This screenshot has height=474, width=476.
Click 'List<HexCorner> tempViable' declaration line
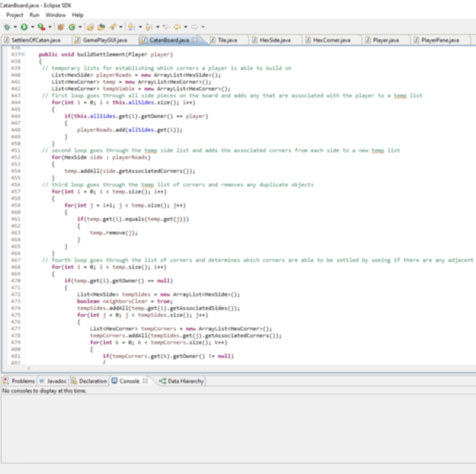pos(141,89)
